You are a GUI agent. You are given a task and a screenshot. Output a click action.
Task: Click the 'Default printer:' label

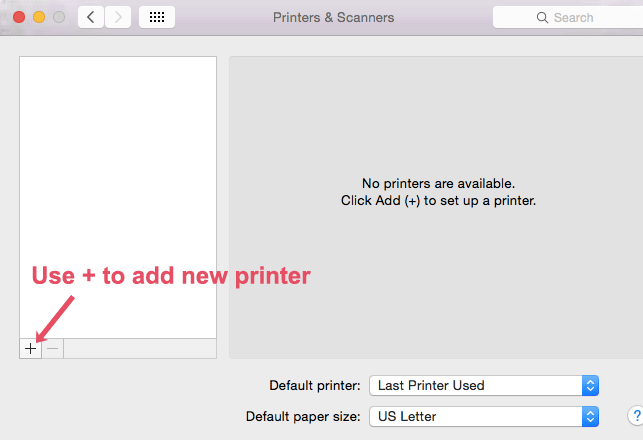pos(315,385)
